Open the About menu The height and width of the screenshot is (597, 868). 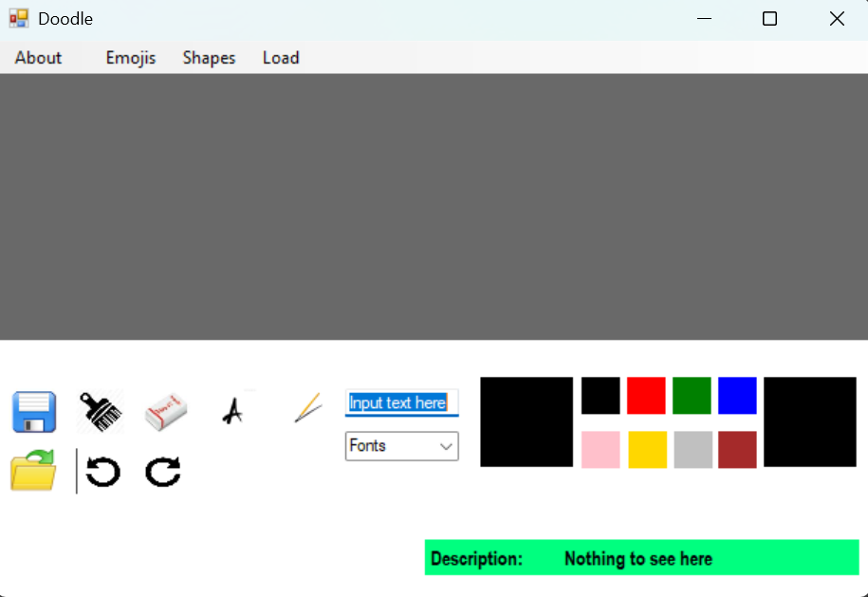(x=38, y=58)
